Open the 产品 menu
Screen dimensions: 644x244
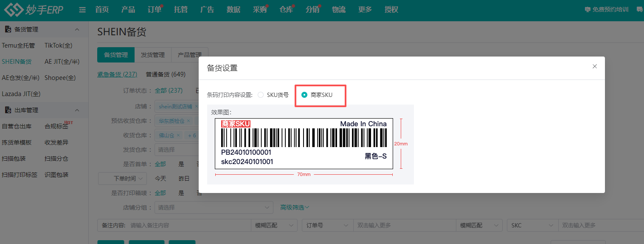(x=128, y=9)
